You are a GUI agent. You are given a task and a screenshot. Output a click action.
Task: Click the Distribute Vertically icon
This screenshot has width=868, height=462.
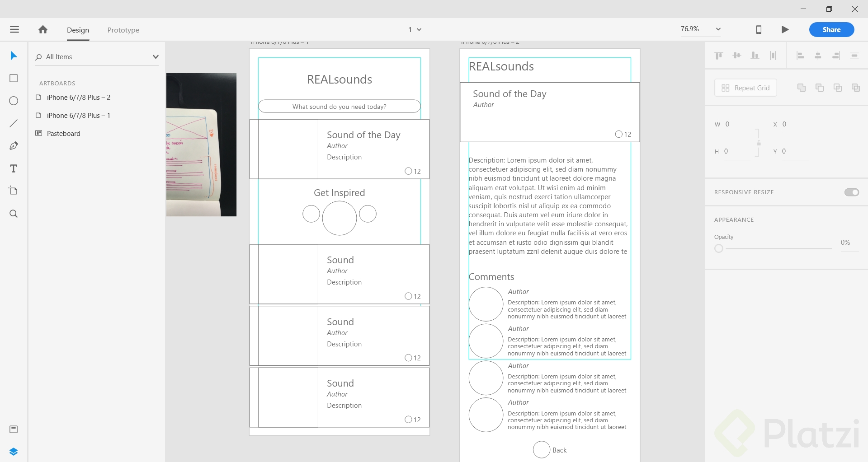pos(854,56)
